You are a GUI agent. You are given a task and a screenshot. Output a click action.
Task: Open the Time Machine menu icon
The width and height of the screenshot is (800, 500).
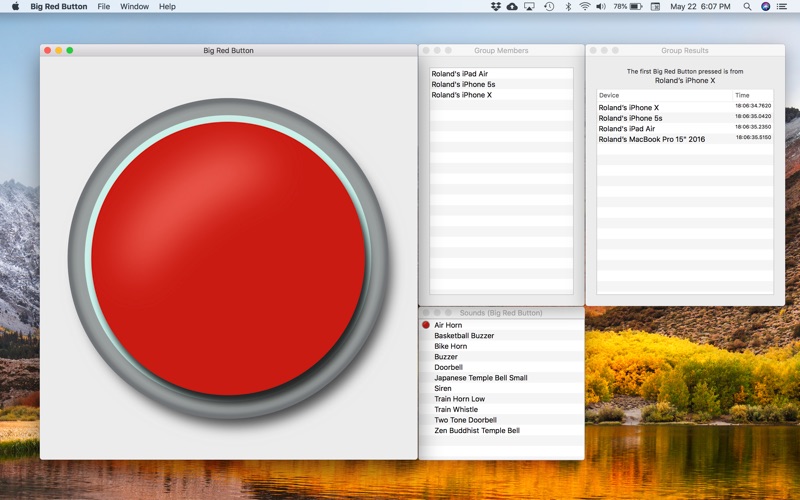[549, 7]
